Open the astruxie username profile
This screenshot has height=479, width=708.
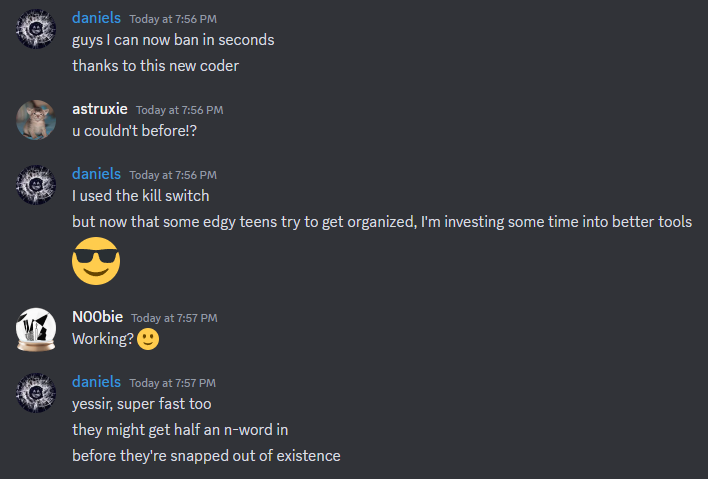(100, 109)
